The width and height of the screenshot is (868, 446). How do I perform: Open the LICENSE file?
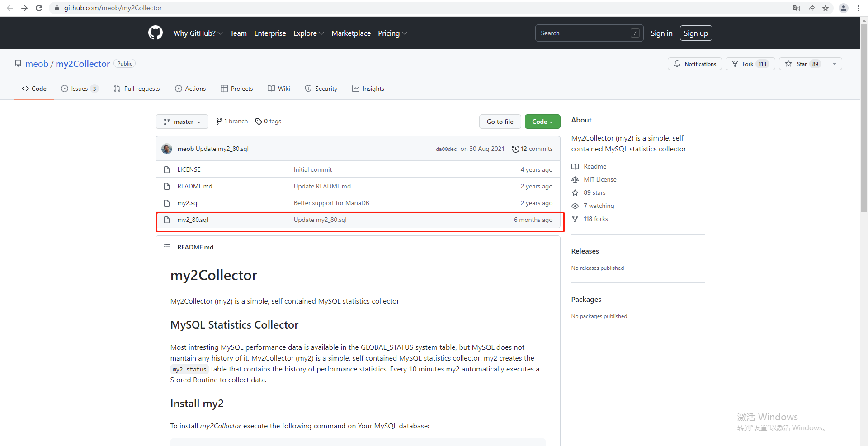point(189,169)
